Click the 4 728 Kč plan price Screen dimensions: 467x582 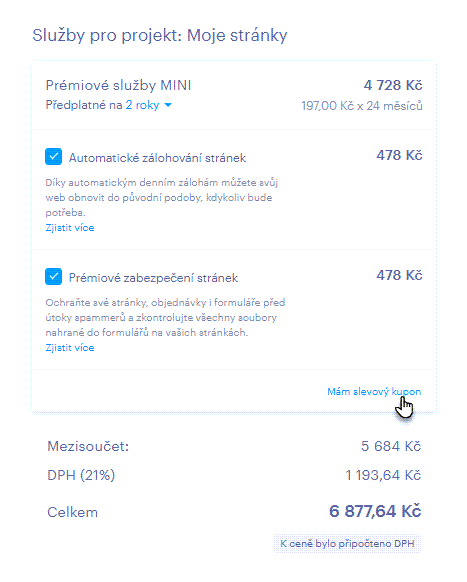[393, 85]
